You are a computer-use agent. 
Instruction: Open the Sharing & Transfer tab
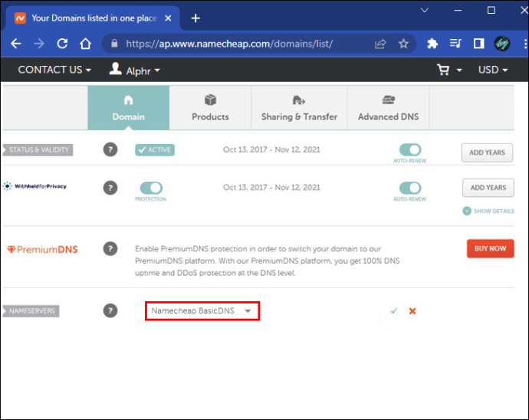pos(299,107)
